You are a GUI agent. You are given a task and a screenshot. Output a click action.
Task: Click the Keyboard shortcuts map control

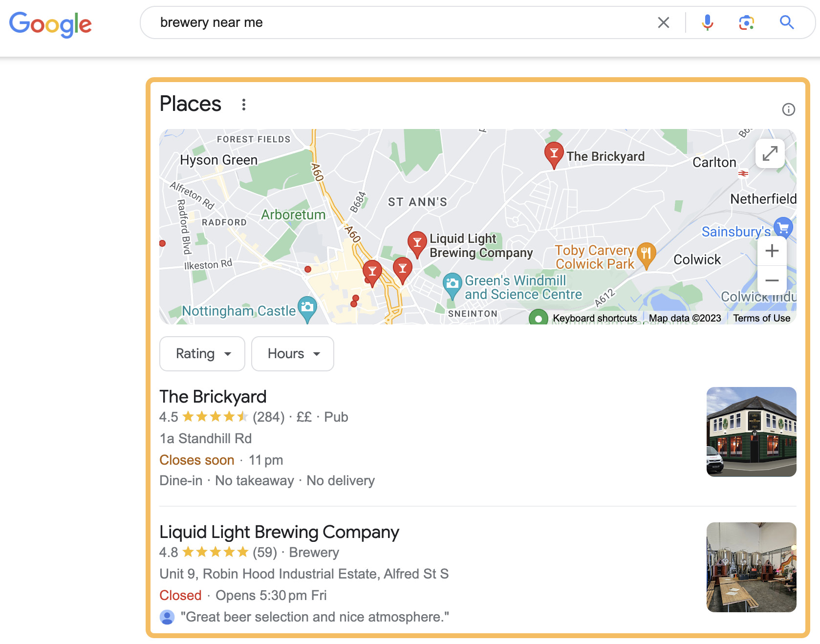coord(594,318)
